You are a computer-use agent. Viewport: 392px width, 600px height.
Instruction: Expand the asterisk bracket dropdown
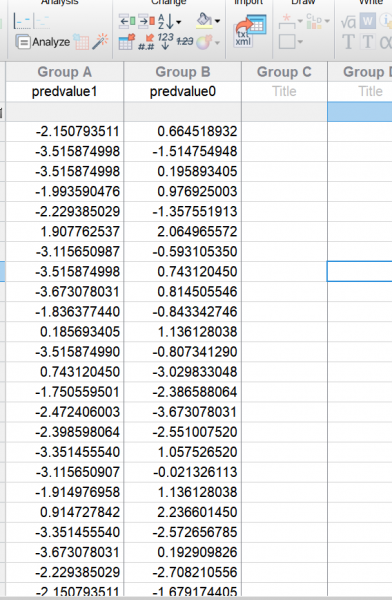click(x=300, y=21)
